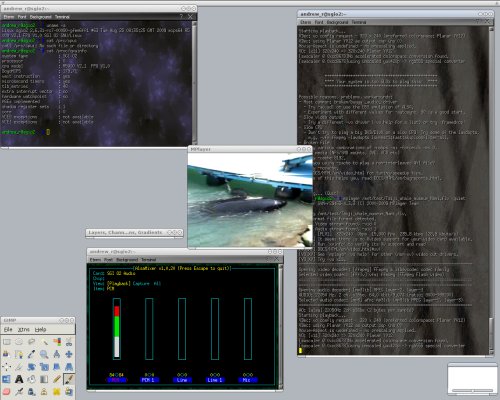Select the Ellipse Select tool in GIMP
This screenshot has width=500, height=400.
pos(19,342)
